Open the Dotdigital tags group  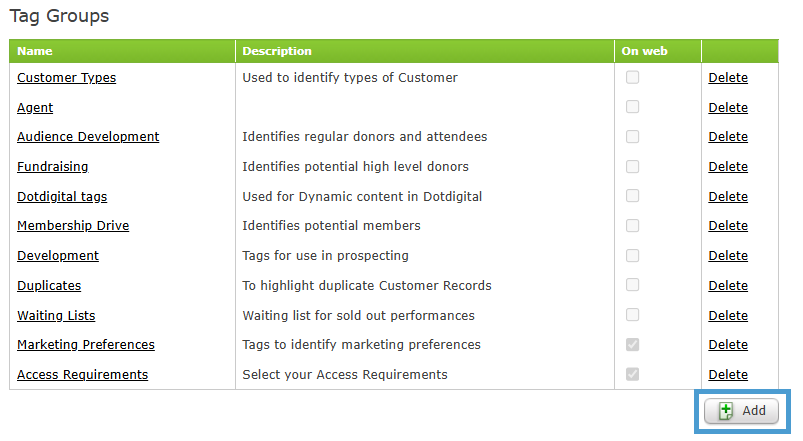pos(62,197)
